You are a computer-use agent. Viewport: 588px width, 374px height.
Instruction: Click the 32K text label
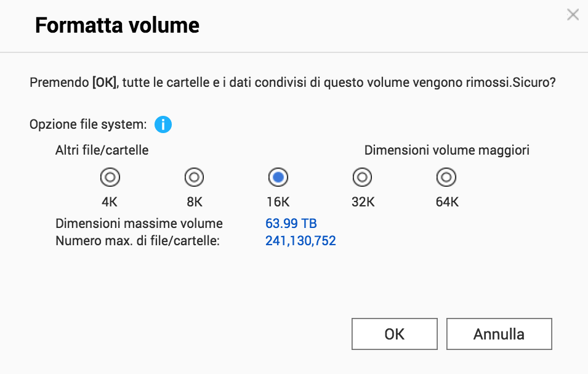362,201
